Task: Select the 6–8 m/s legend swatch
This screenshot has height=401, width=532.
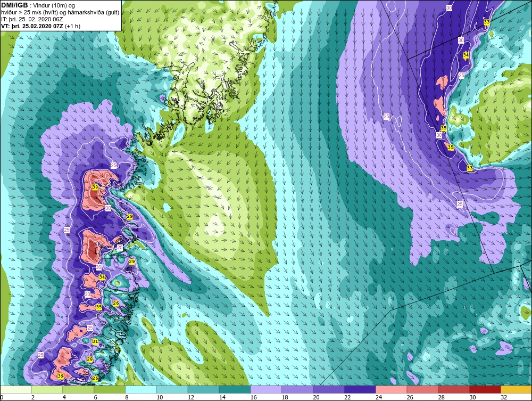Action: click(110, 389)
